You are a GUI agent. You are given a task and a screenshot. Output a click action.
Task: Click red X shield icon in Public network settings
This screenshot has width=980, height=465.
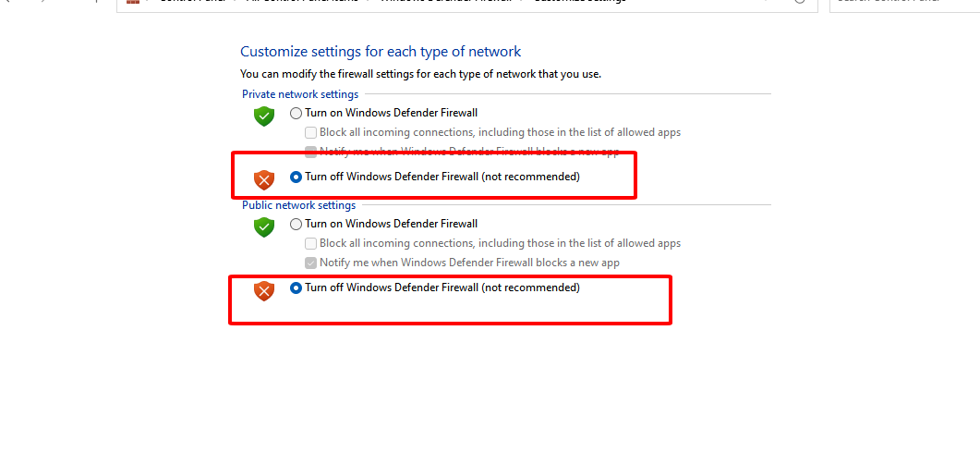coord(264,291)
